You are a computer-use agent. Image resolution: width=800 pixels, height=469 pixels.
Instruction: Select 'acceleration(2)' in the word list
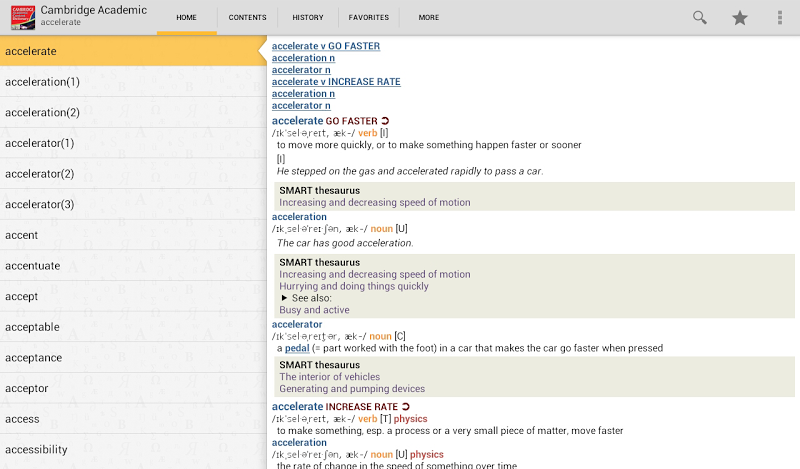pyautogui.click(x=133, y=112)
